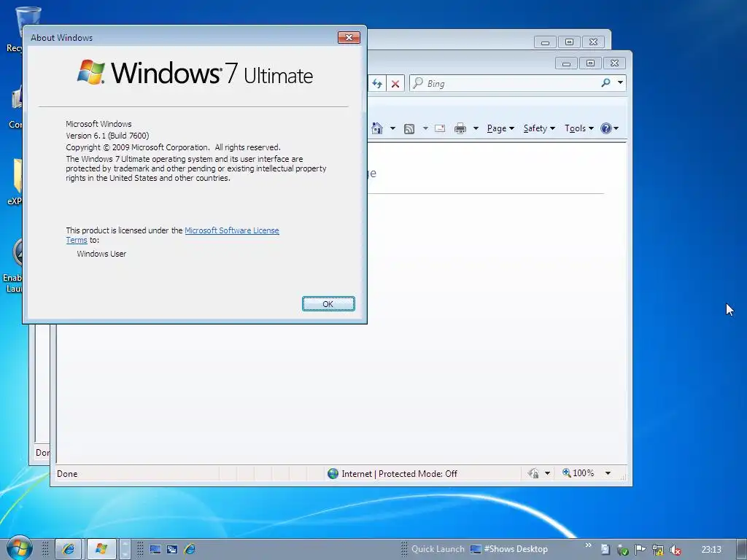Click the network warning tray icon
The image size is (747, 560).
658,550
